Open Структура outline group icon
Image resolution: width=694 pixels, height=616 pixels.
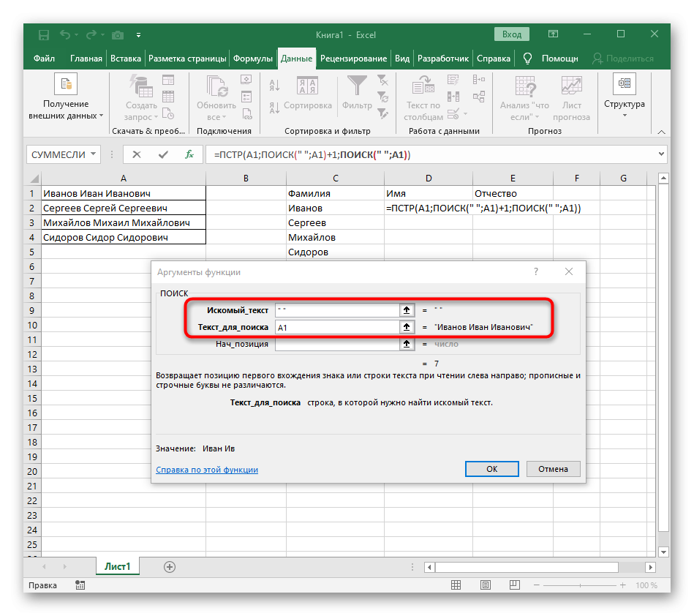tap(624, 94)
